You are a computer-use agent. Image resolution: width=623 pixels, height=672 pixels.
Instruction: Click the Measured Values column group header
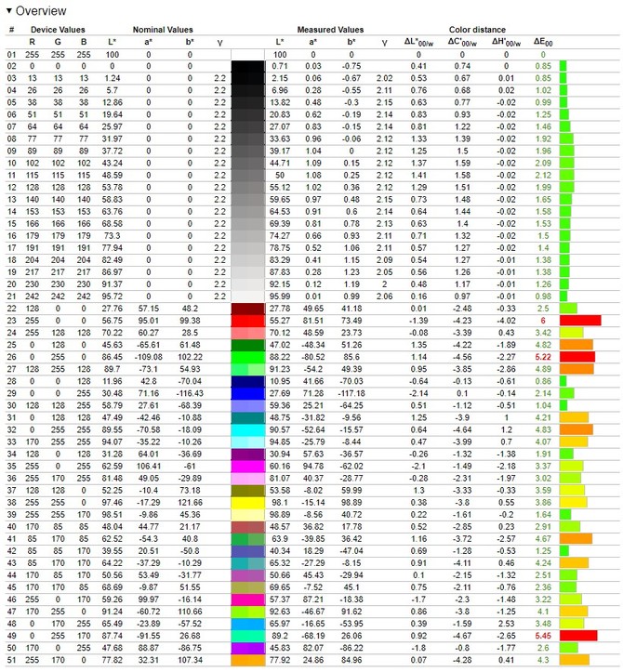tap(330, 30)
